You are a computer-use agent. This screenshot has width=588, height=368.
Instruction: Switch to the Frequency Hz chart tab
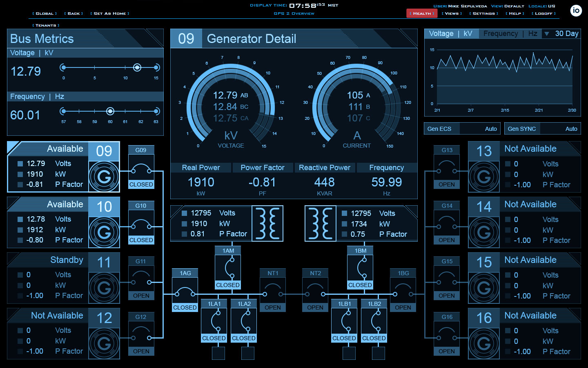coord(510,34)
